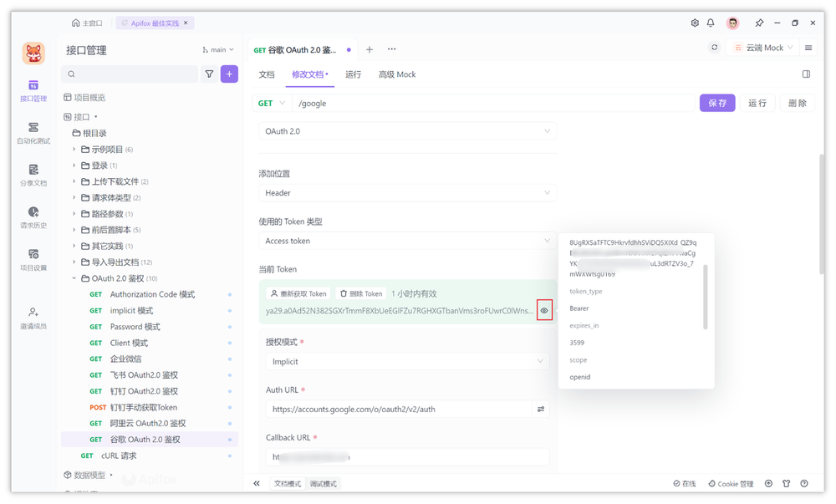Click the Auth URL settings icon
Screen dimensions: 836x504
click(x=541, y=410)
